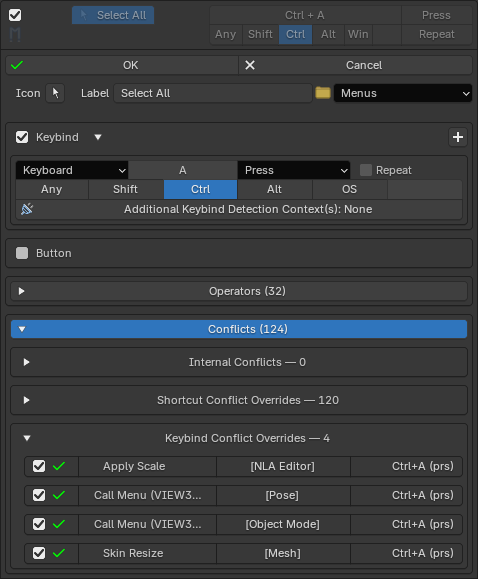Enable the Button checkbox

22,253
